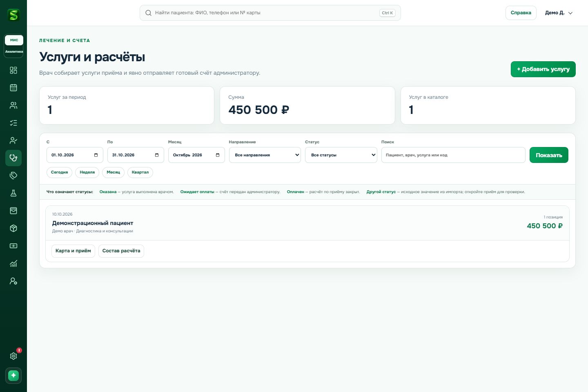Open the archive box sidebar icon
This screenshot has width=588, height=392.
coord(13,211)
